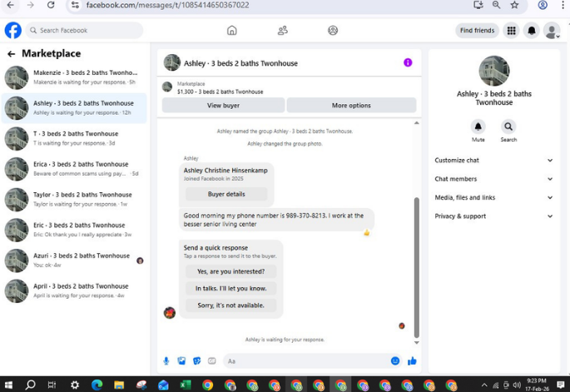Click chat scroll down arrow

417,343
